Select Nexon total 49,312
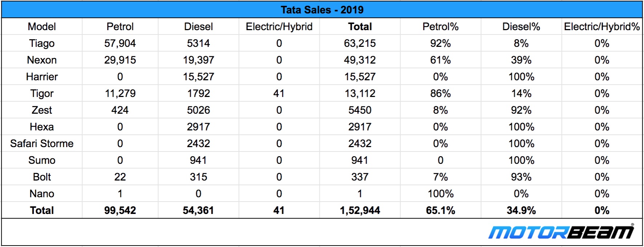This screenshot has width=644, height=247. [360, 60]
